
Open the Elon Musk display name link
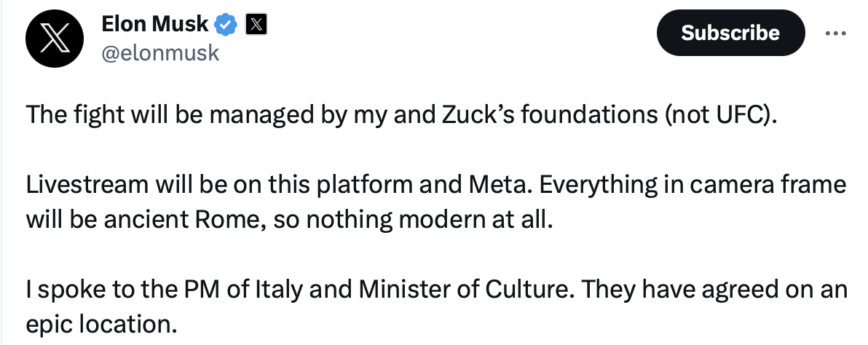[x=154, y=25]
